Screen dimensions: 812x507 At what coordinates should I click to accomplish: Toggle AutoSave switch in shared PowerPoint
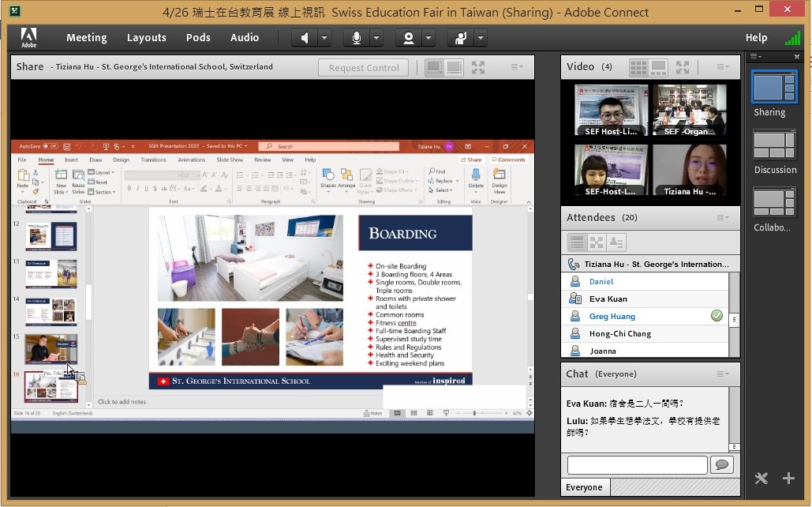(51, 146)
